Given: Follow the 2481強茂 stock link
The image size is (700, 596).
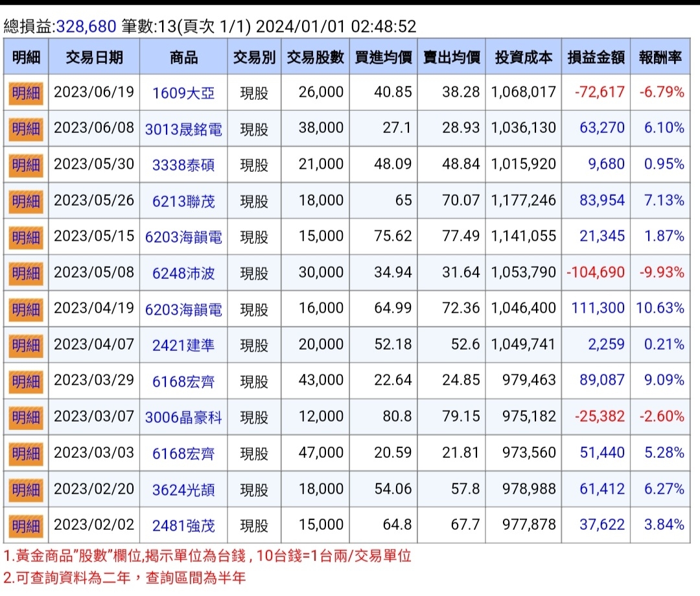Looking at the screenshot, I should click(x=183, y=525).
